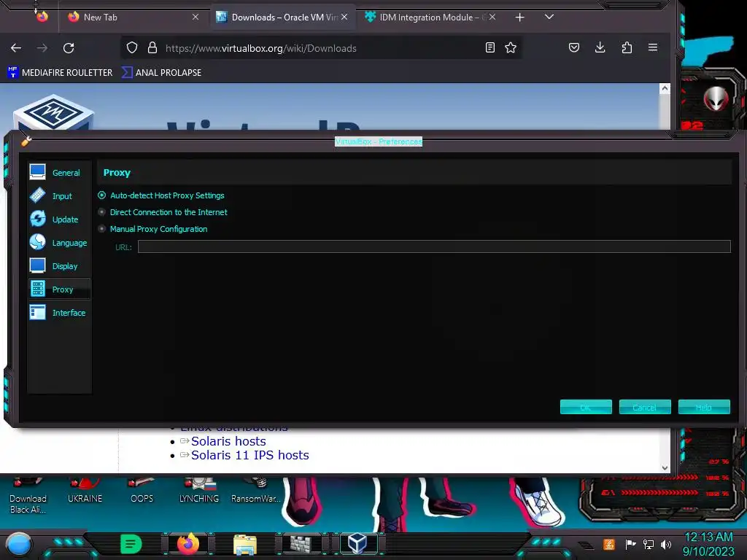Viewport: 747px width, 560px height.
Task: Open the green notes app in taskbar
Action: (131, 544)
